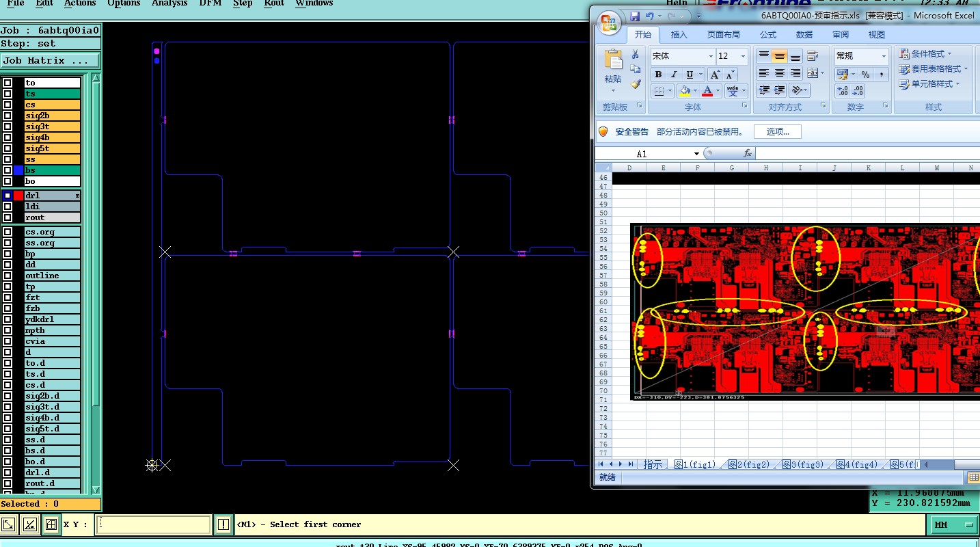Screen dimensions: 980x547
Task: Toggle Underline formatting in Excel
Action: [690, 75]
